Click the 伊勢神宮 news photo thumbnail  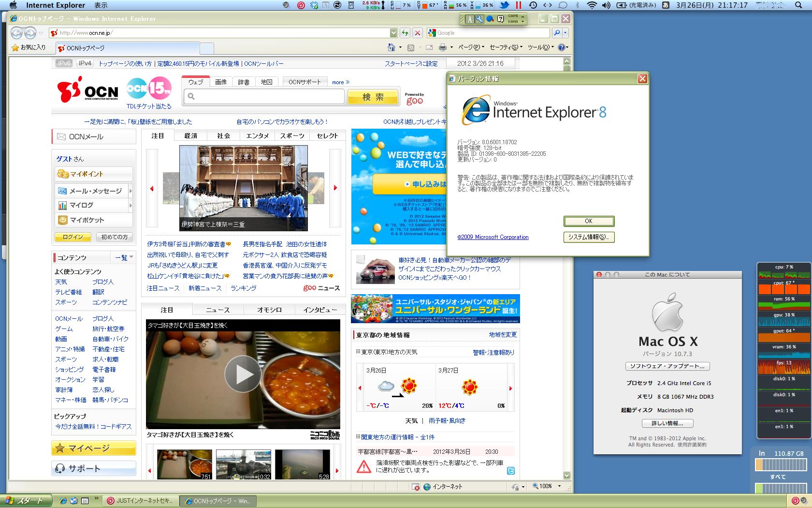[x=243, y=188]
